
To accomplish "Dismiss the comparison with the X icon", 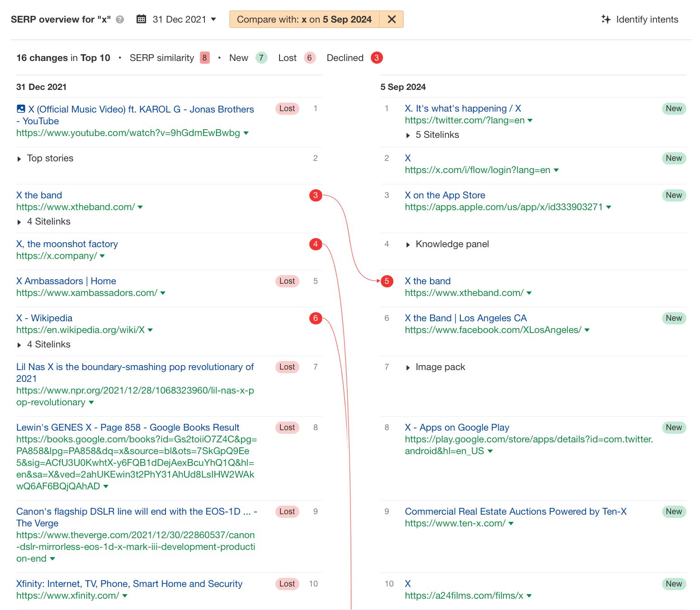I will [392, 19].
